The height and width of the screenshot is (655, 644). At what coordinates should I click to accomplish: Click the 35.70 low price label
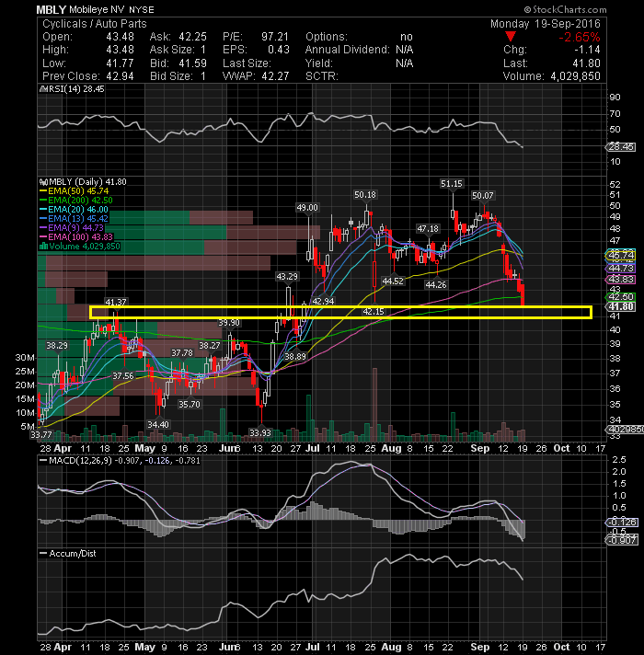pos(190,405)
